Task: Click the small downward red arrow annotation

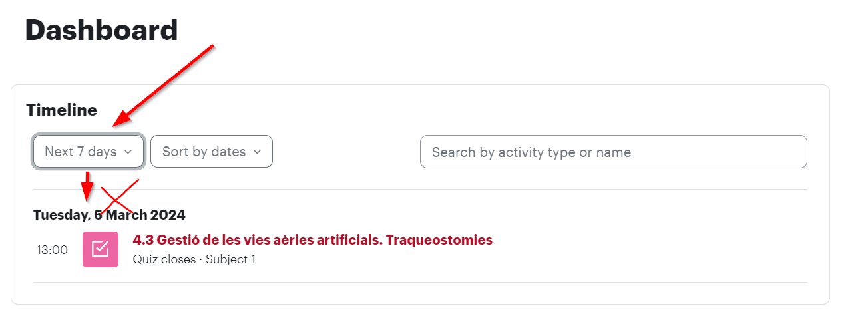Action: click(87, 188)
